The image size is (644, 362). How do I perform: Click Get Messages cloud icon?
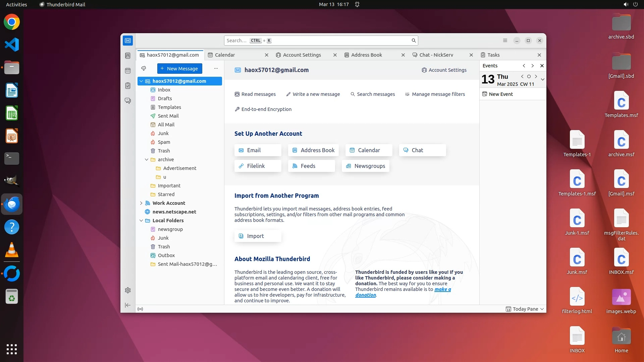(144, 68)
